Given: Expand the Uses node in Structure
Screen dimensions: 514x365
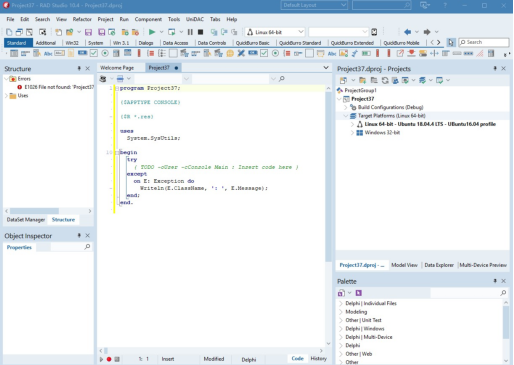Looking at the screenshot, I should pos(6,96).
